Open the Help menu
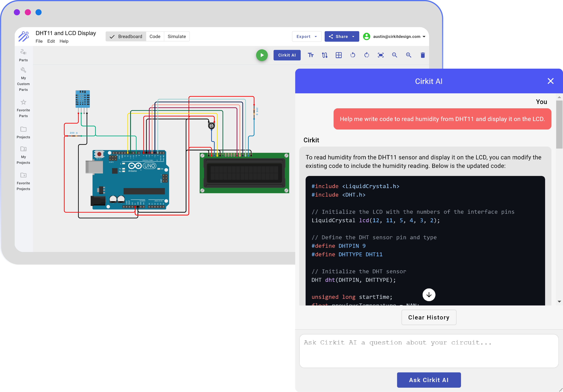 point(64,41)
